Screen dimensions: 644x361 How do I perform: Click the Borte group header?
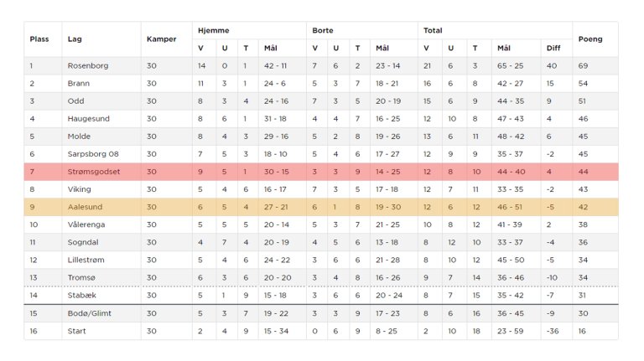click(323, 30)
